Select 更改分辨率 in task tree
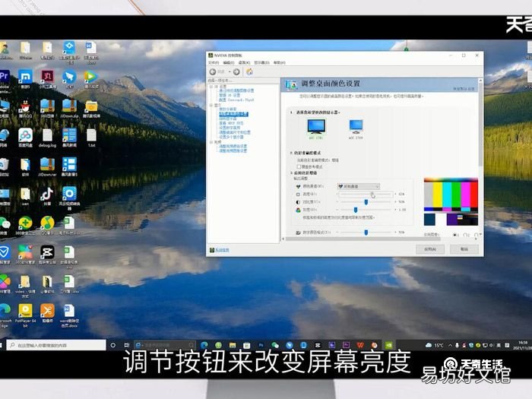Image resolution: width=532 pixels, height=399 pixels. click(x=228, y=109)
